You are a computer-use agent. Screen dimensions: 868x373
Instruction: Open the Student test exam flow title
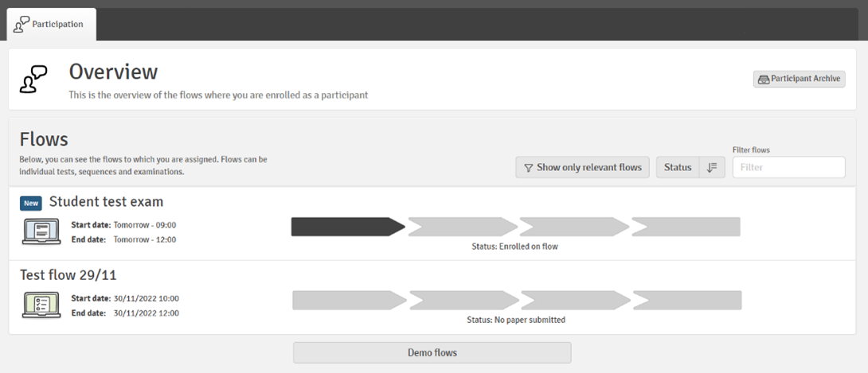[106, 202]
